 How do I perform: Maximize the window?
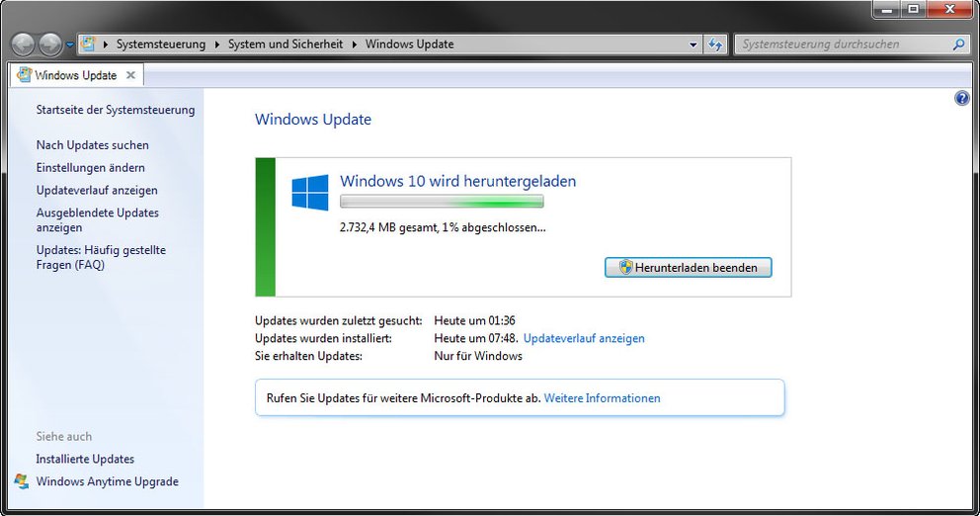(x=913, y=9)
